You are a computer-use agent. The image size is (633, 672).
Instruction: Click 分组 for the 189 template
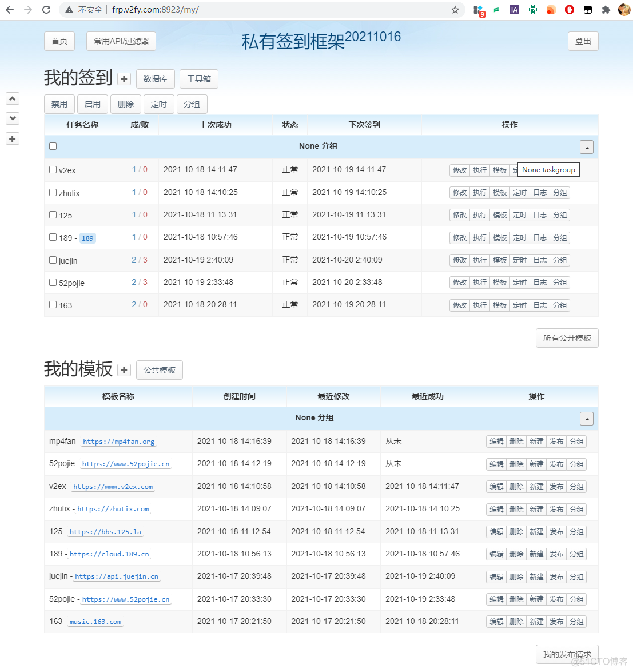(576, 554)
